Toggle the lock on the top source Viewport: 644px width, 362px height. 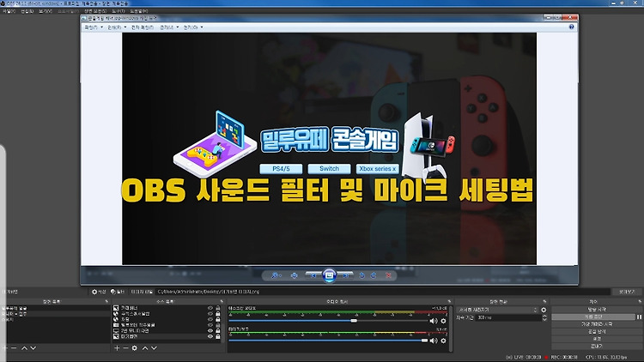pyautogui.click(x=218, y=308)
